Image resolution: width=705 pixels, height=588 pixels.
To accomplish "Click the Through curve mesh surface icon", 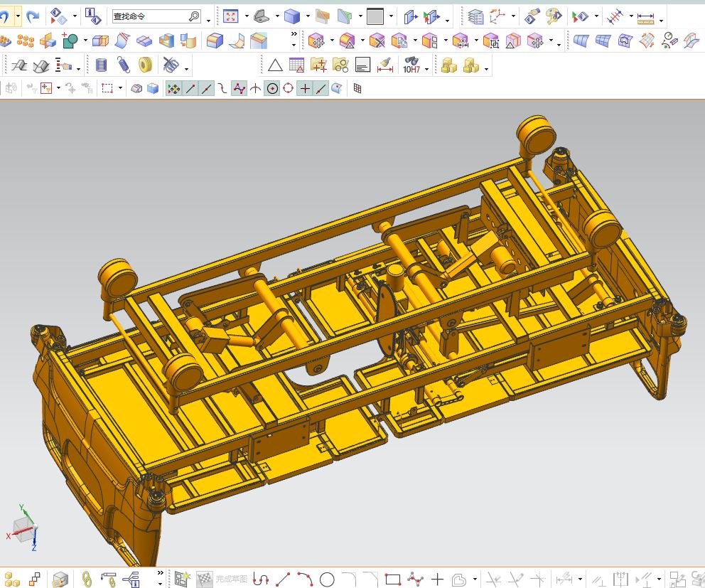I will [603, 41].
